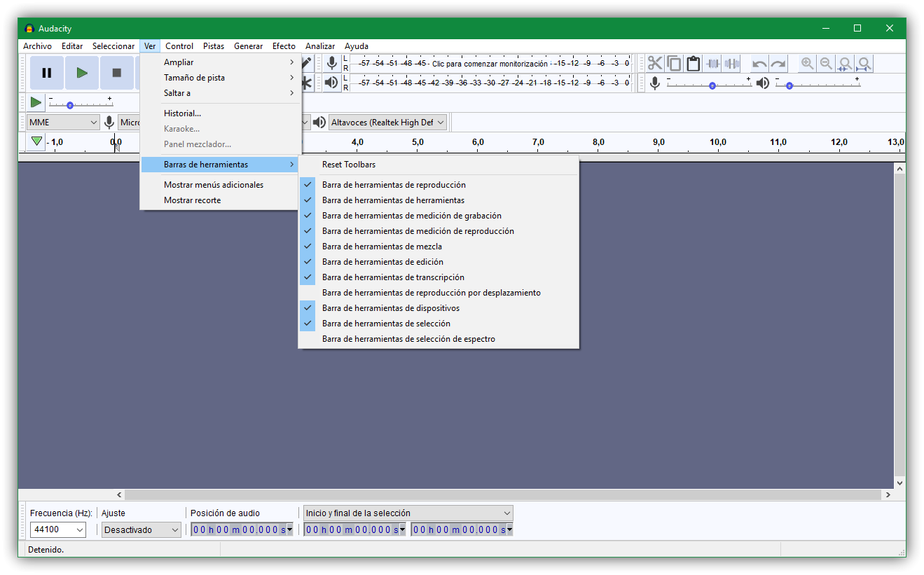Click the Fit Project zoom icon
Viewport: 924px width, 575px height.
point(864,64)
